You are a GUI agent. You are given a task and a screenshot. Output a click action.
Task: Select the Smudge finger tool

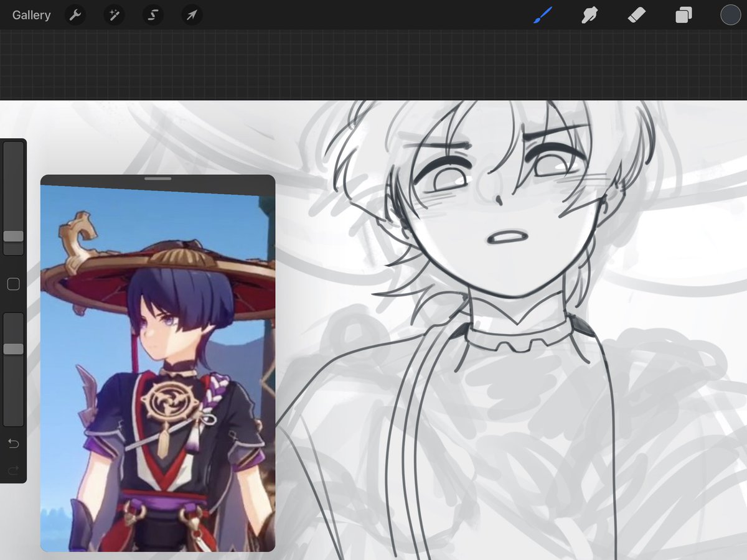[590, 15]
